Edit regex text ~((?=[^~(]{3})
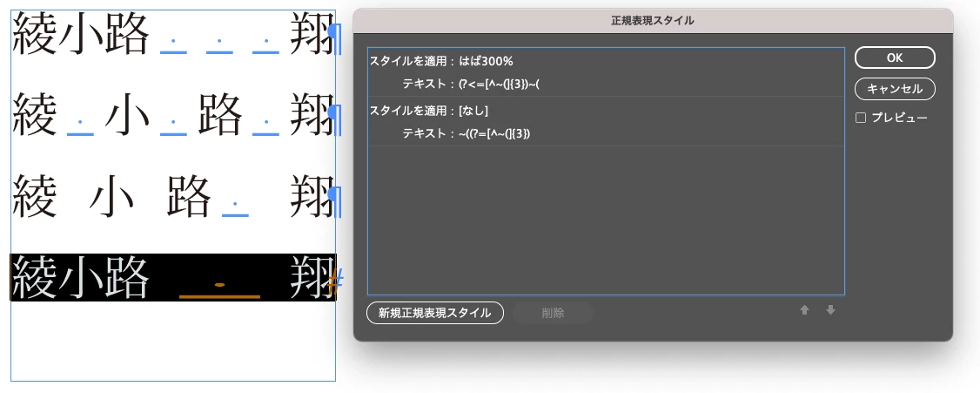This screenshot has height=393, width=980. [x=493, y=133]
